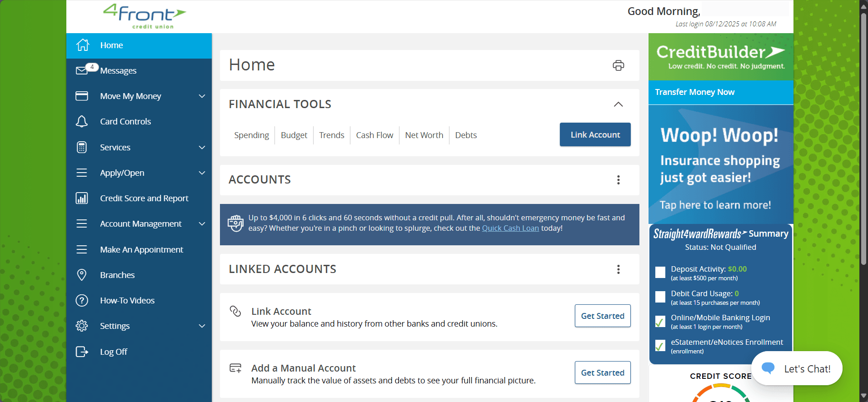Toggle the Debit Card Usage checkbox

click(x=660, y=297)
